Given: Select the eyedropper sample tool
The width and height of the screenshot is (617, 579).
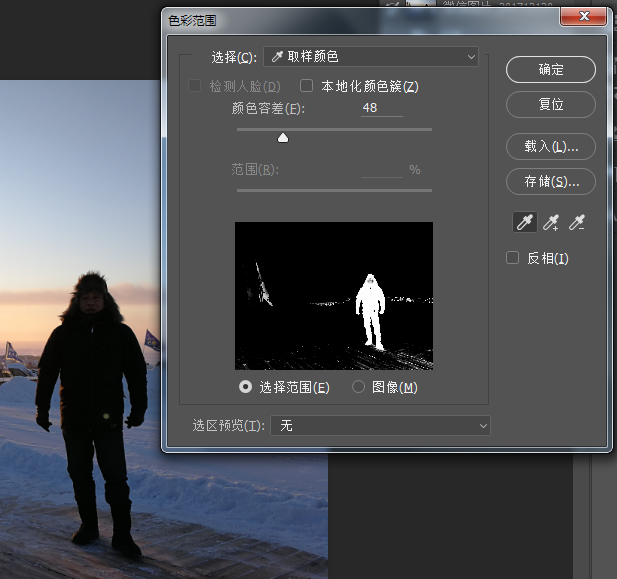Looking at the screenshot, I should point(525,222).
